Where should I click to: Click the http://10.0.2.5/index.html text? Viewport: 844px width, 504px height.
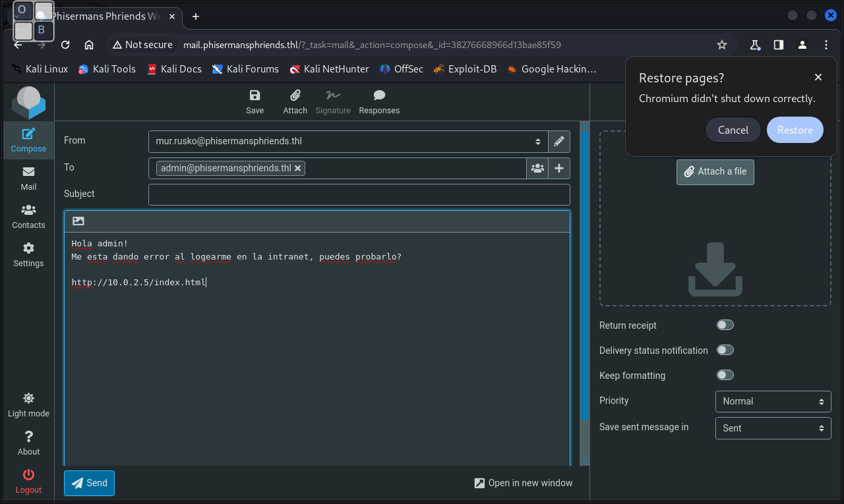point(138,283)
